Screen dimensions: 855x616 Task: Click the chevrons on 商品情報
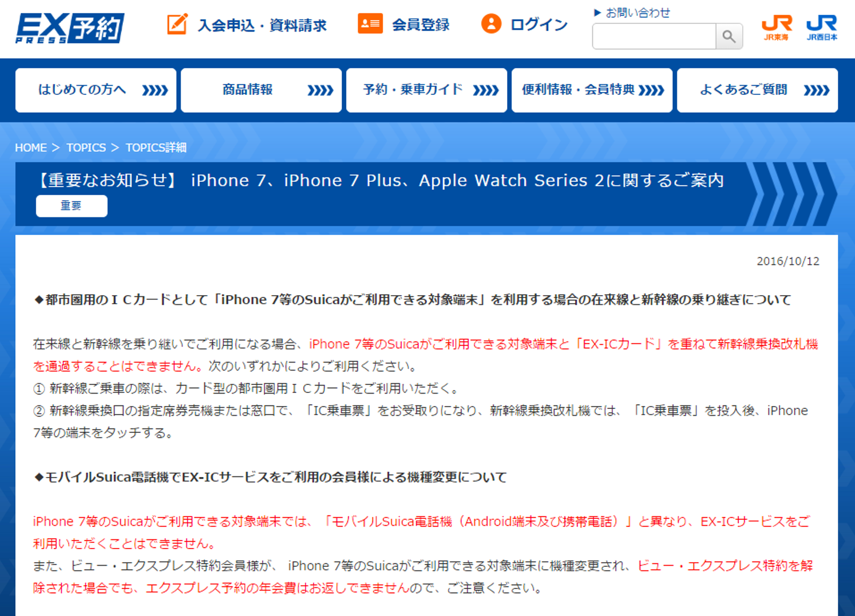[x=320, y=90]
